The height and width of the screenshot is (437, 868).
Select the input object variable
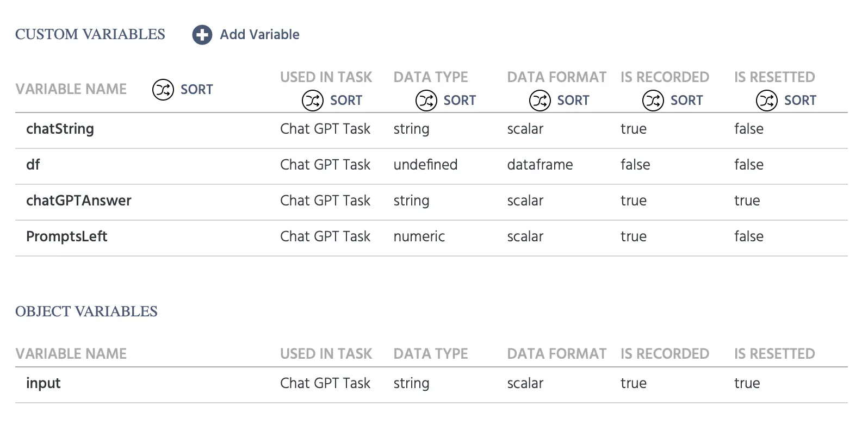[43, 384]
